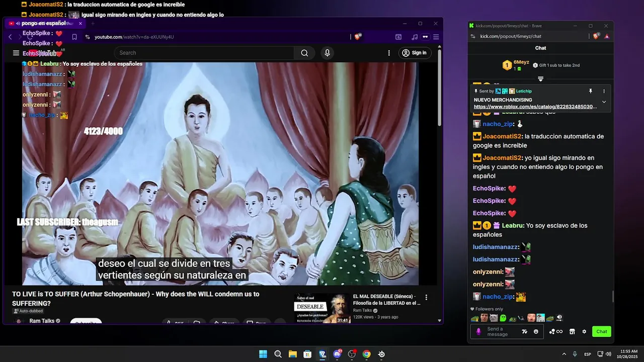Open the smiley emoji picker
The image size is (644, 362).
(536, 332)
